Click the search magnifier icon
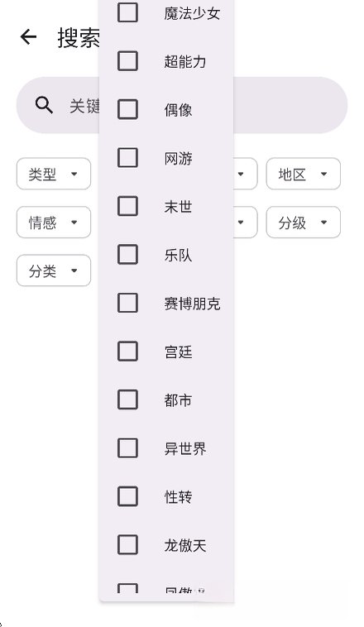This screenshot has width=364, height=627. [x=44, y=105]
